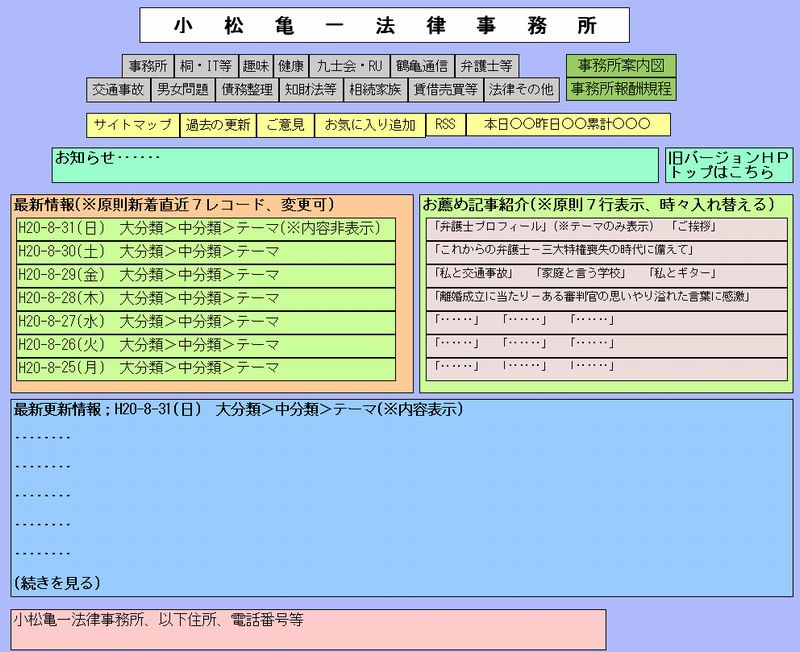
Task: Open the 九士会・RU tab
Action: point(349,66)
